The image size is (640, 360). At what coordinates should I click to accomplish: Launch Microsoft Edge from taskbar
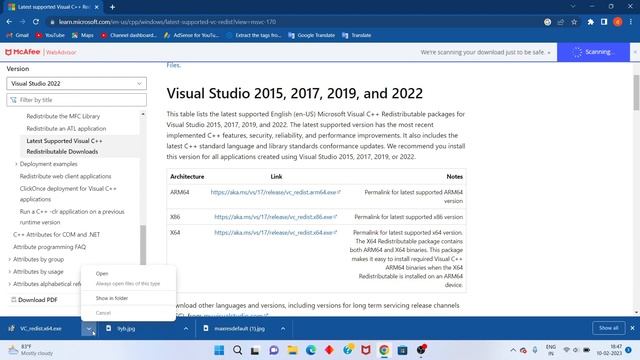pyautogui.click(x=311, y=350)
